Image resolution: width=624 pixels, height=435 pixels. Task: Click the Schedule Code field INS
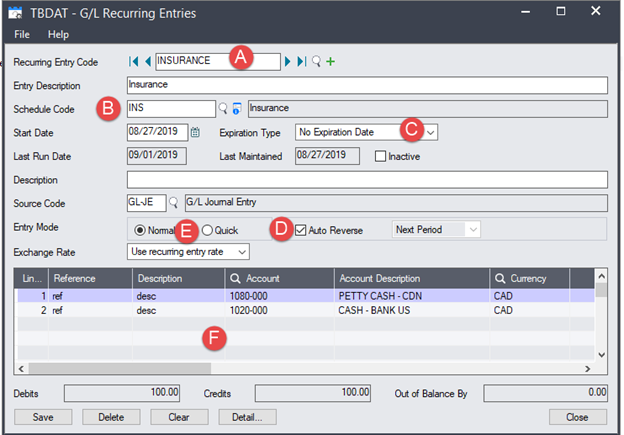pyautogui.click(x=171, y=108)
